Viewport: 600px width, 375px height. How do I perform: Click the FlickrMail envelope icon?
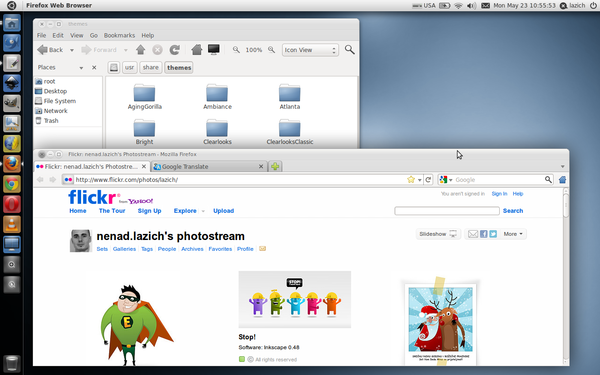262,249
